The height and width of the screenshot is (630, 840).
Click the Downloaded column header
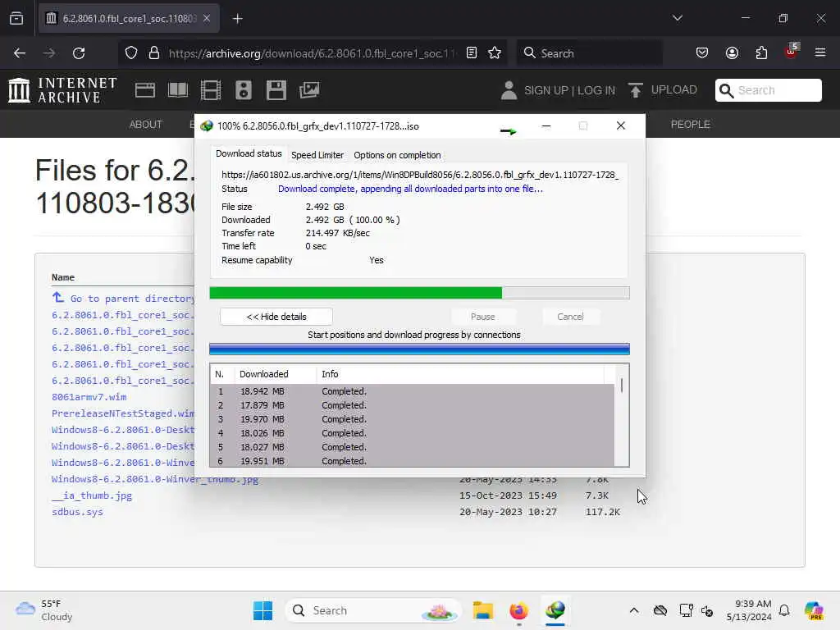coord(276,374)
